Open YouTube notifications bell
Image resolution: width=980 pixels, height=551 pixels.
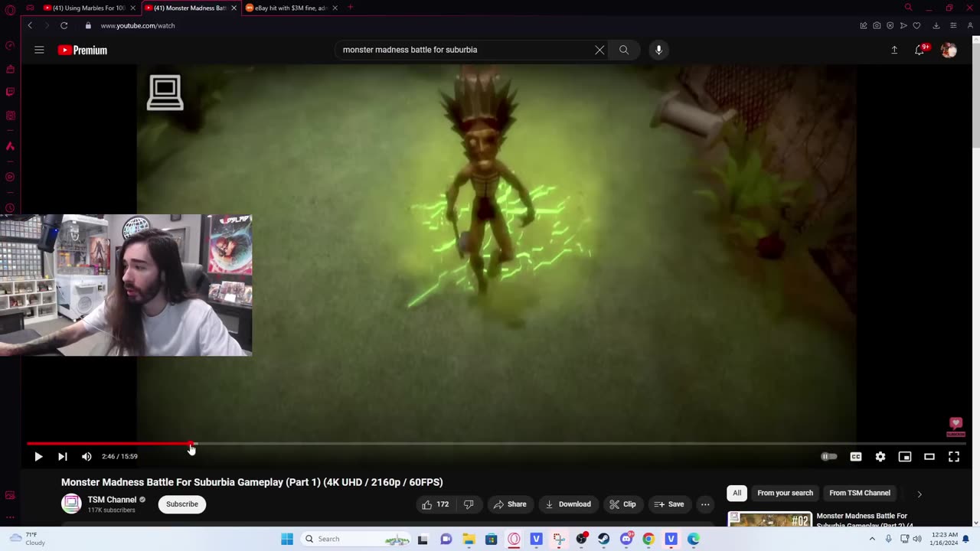[920, 50]
